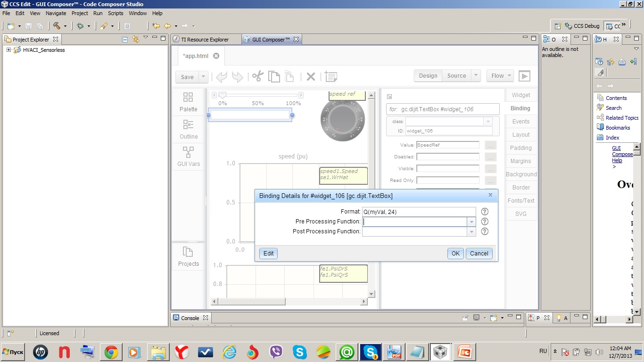Click Open Perspective icon near CCS Debug
Image resolution: width=644 pixels, height=362 pixels.
(x=557, y=26)
